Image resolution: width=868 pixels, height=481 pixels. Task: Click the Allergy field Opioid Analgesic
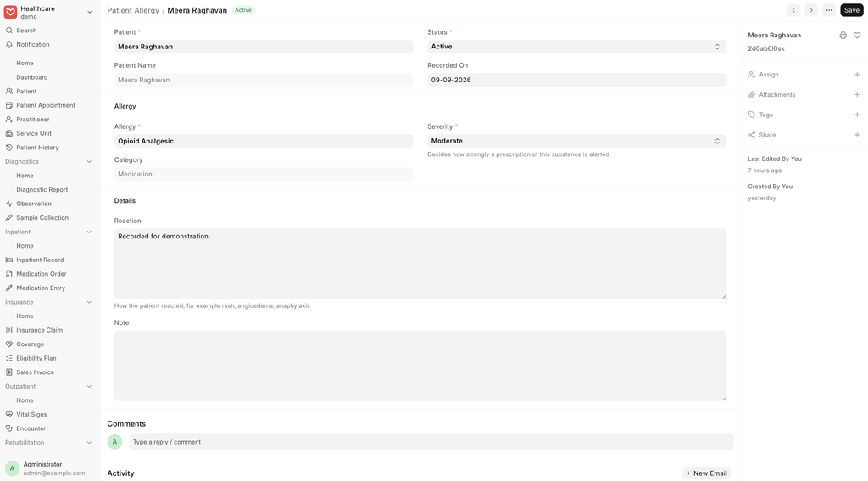264,141
